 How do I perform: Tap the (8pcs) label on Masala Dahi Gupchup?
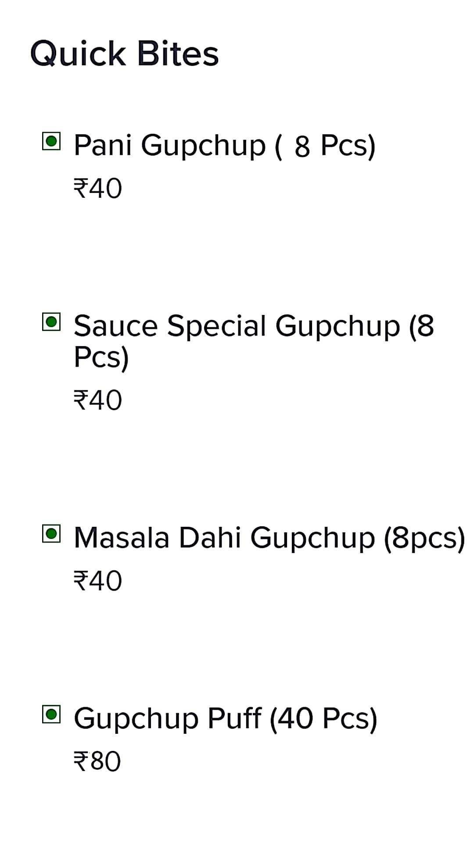tap(424, 538)
